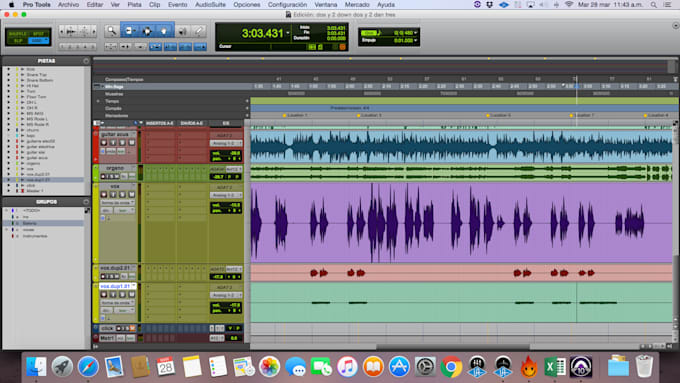680x383 pixels.
Task: Open System Preferences in Dock
Action: point(425,367)
